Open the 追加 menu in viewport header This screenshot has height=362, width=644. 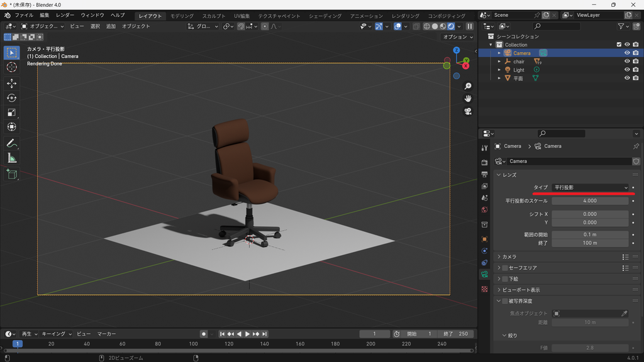(x=111, y=26)
